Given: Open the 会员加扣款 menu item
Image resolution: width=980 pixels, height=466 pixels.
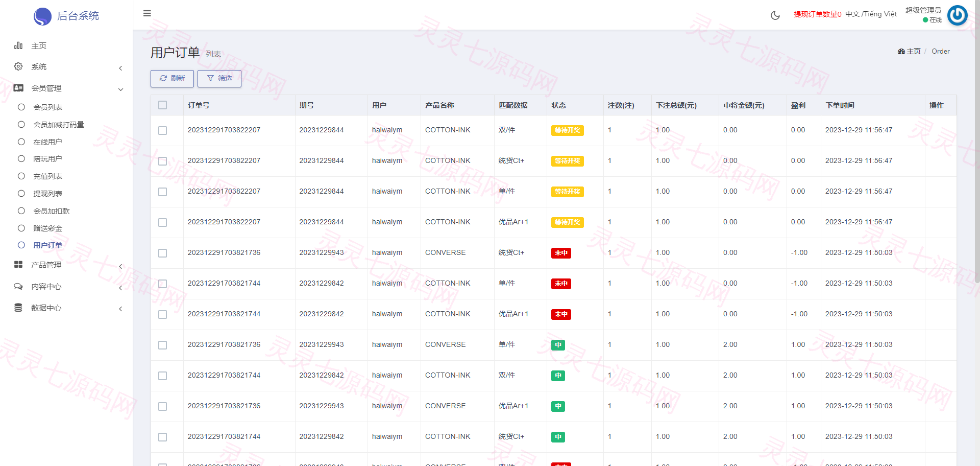Looking at the screenshot, I should click(x=51, y=211).
